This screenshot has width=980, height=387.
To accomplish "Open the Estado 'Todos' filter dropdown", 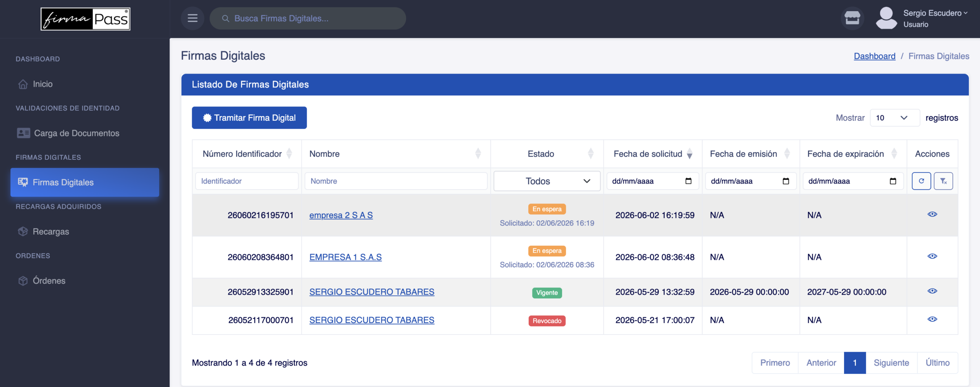I will pyautogui.click(x=547, y=181).
